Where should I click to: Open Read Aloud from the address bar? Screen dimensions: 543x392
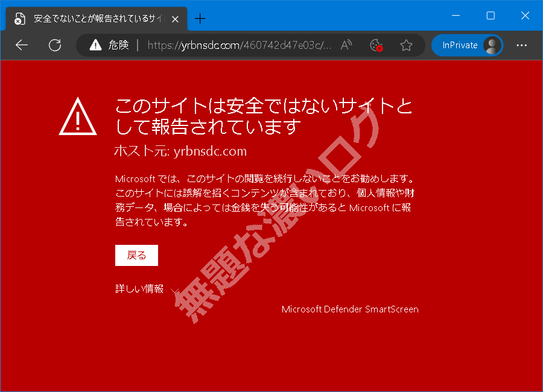pyautogui.click(x=346, y=45)
